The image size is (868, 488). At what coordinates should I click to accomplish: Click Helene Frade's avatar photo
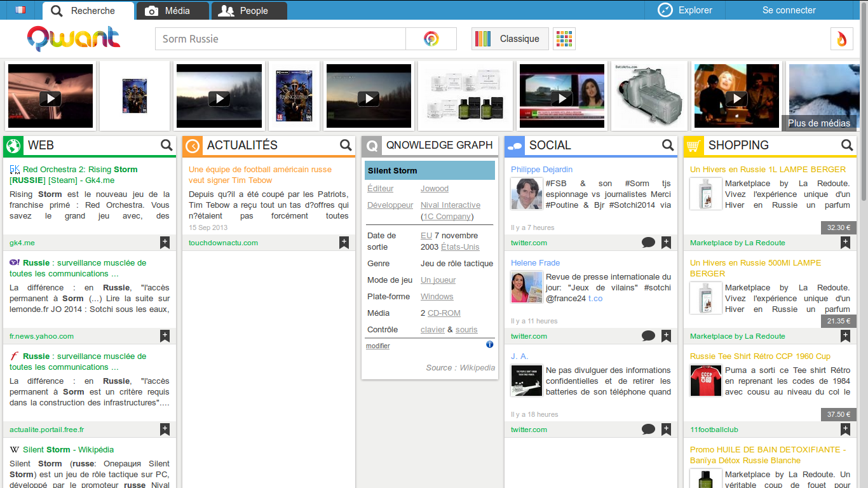(527, 287)
